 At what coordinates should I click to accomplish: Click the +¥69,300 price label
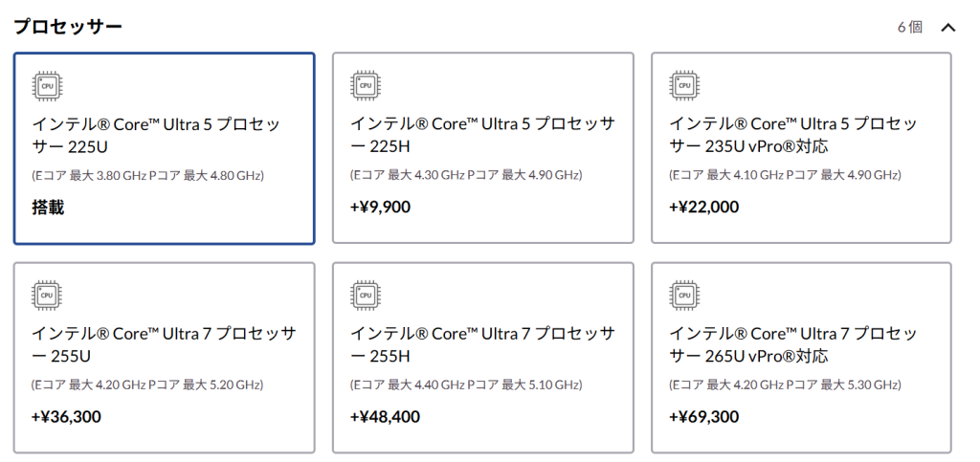pos(703,416)
